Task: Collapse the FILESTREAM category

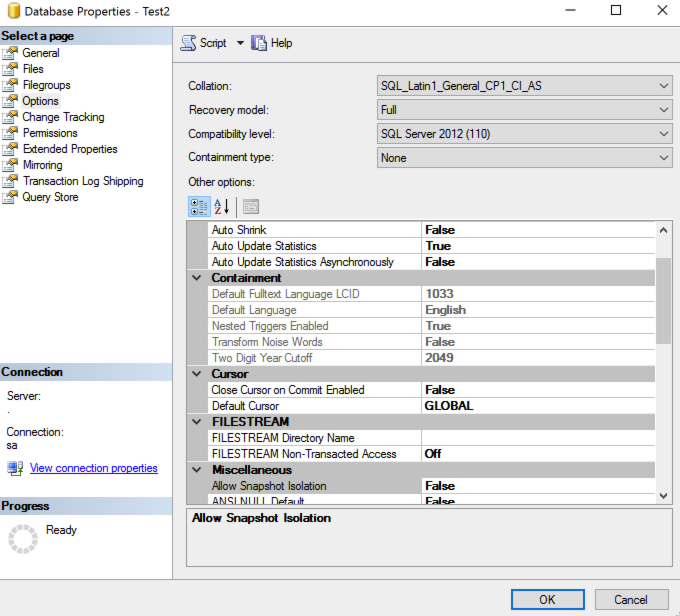Action: 197,422
